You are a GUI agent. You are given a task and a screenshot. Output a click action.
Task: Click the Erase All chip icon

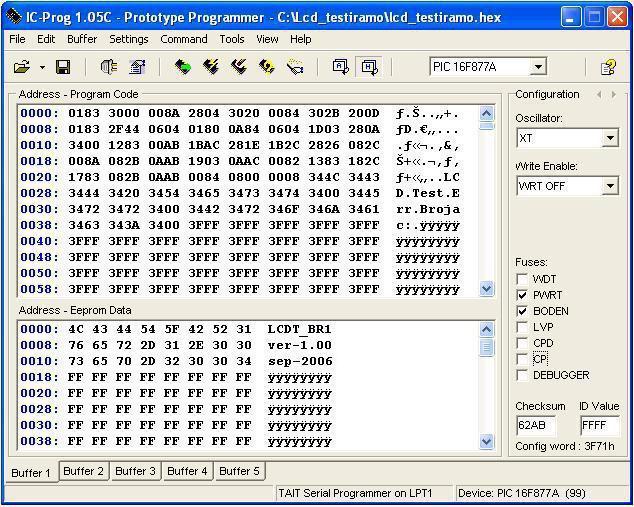point(239,67)
